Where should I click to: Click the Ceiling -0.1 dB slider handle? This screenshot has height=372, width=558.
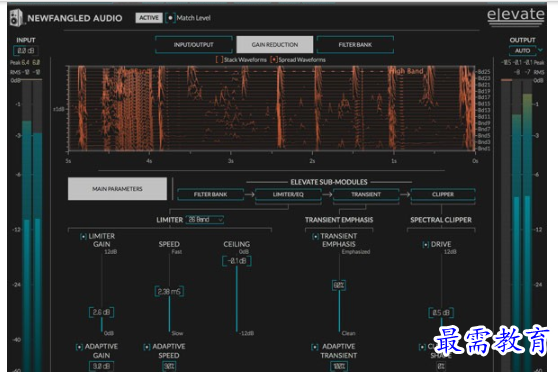[237, 261]
